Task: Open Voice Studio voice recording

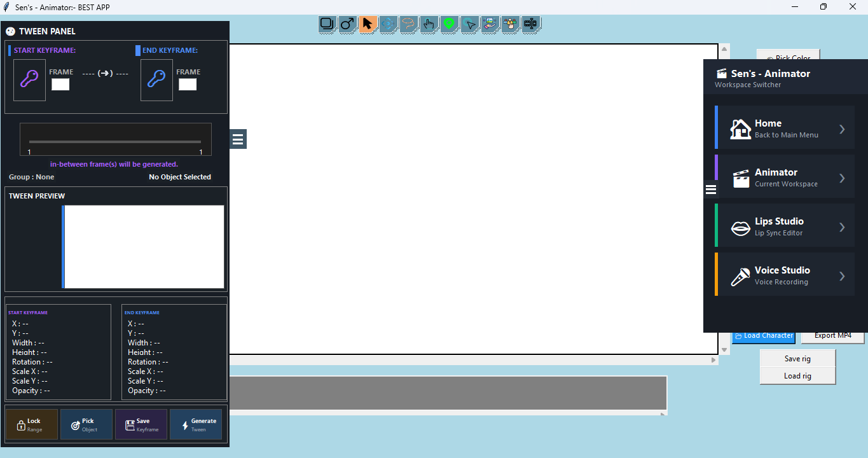Action: pyautogui.click(x=785, y=275)
